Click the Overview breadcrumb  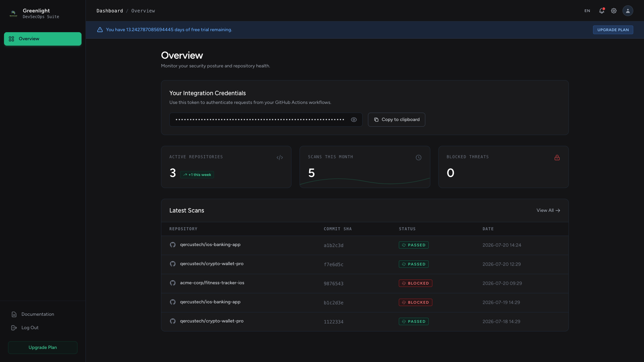(143, 11)
